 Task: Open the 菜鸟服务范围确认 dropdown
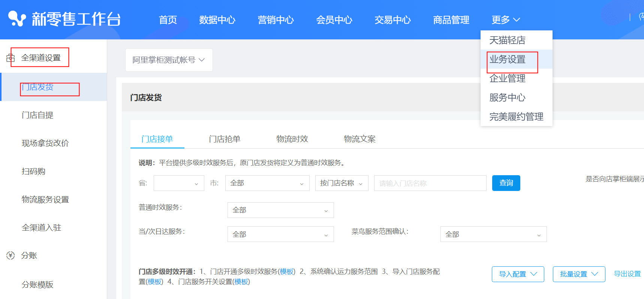(493, 234)
